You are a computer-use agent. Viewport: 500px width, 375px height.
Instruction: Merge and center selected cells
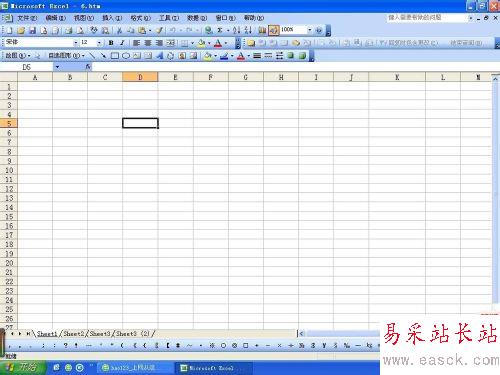(170, 43)
